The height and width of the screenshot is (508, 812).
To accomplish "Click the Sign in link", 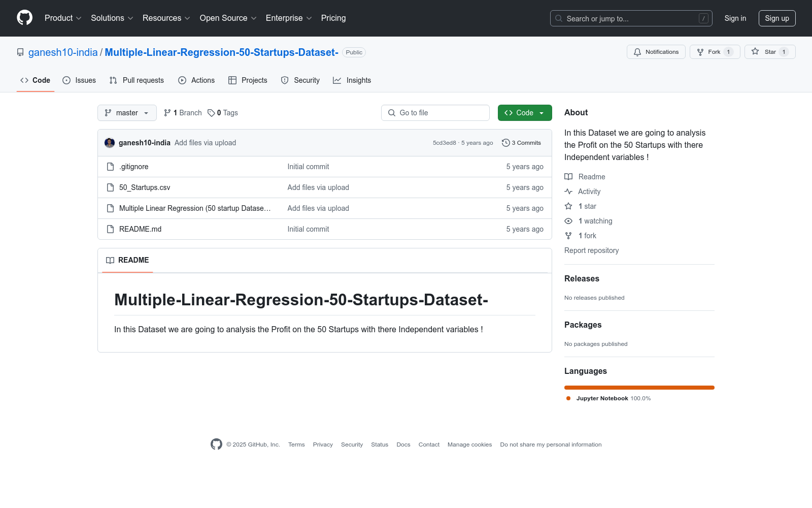I will coord(735,18).
